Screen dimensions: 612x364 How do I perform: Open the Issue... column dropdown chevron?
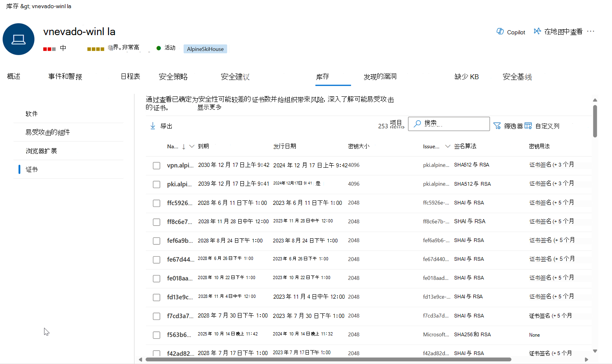click(x=448, y=146)
